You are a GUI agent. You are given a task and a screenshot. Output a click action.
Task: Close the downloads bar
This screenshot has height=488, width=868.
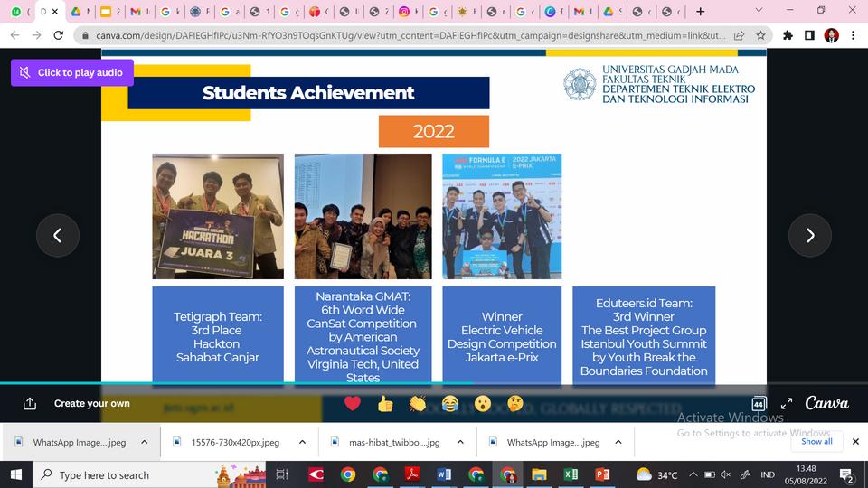pyautogui.click(x=855, y=442)
